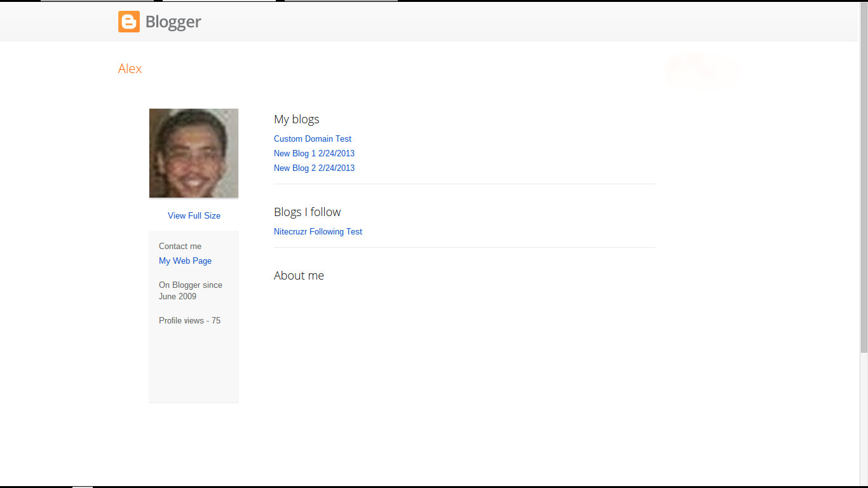Switch to the second browser tab
The height and width of the screenshot is (488, 868).
(x=219, y=1)
